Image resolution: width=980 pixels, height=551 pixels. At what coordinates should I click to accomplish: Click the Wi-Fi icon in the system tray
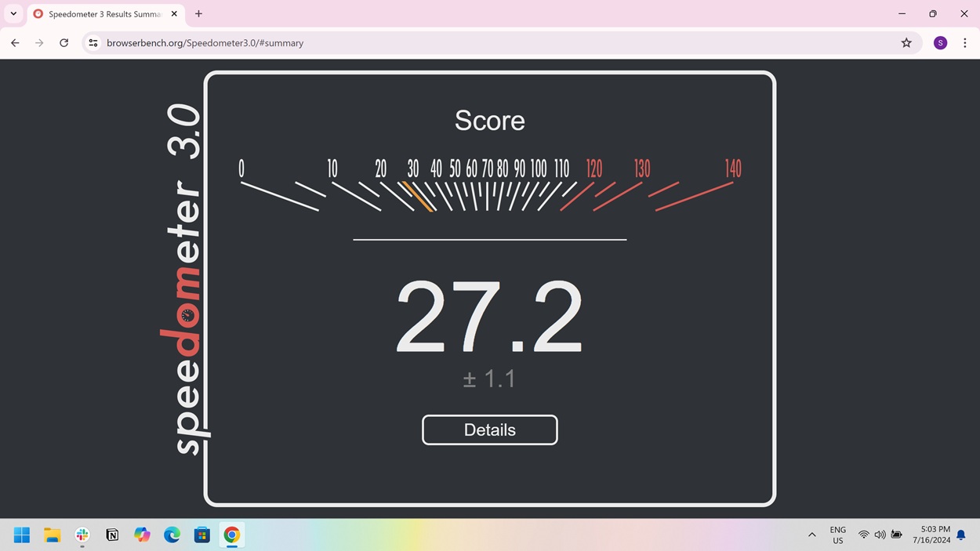(862, 535)
